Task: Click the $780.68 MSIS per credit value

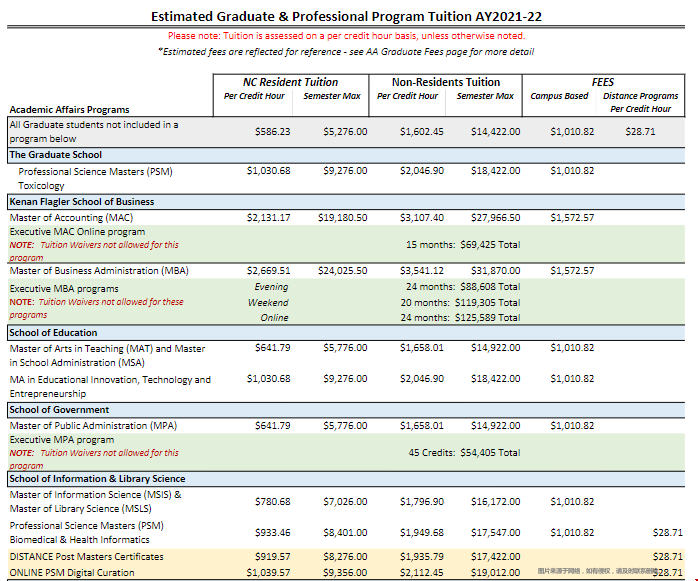Action: coord(272,502)
